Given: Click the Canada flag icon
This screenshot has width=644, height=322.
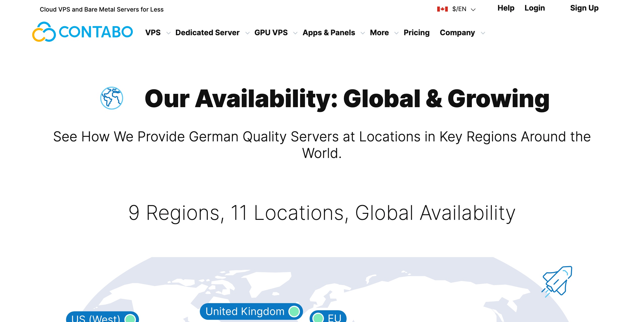Looking at the screenshot, I should click(442, 9).
